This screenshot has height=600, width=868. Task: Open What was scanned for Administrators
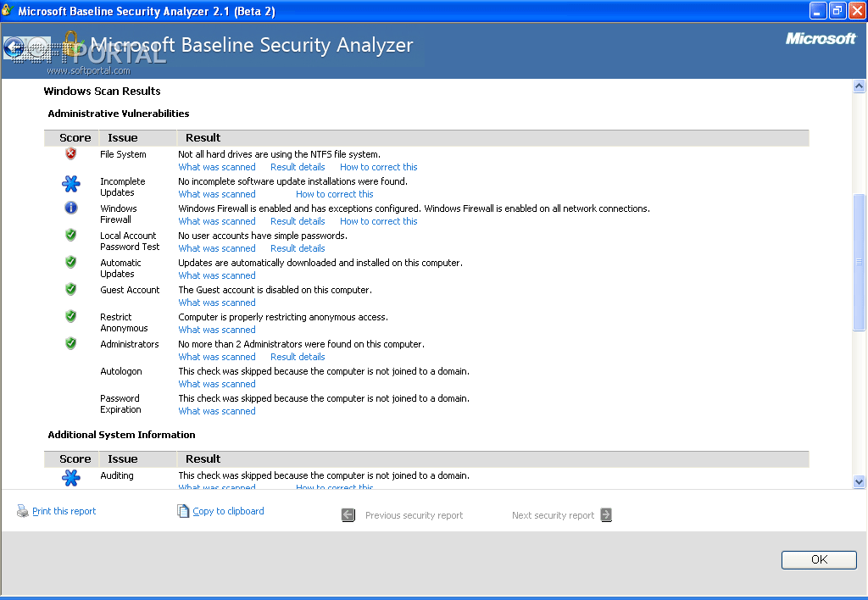tap(217, 357)
